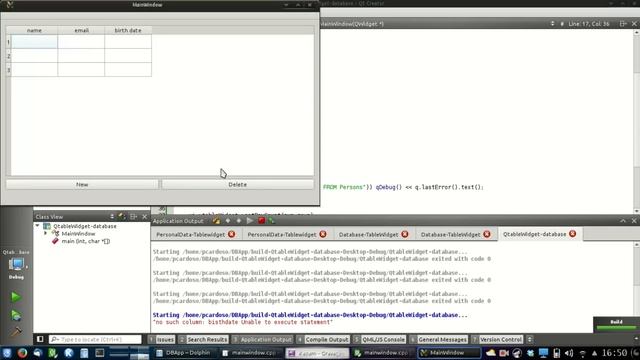640x360 pixels.
Task: Select the 'email' column header
Action: (81, 30)
